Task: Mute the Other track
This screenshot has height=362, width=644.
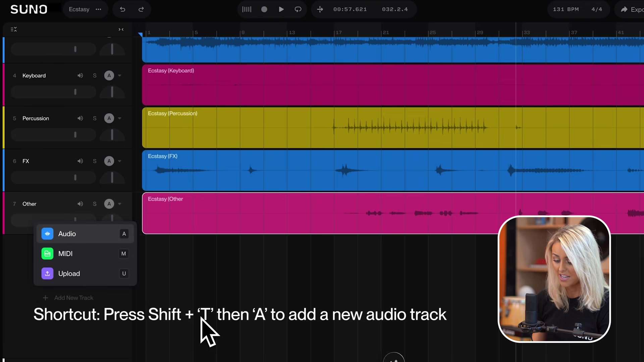Action: tap(80, 204)
